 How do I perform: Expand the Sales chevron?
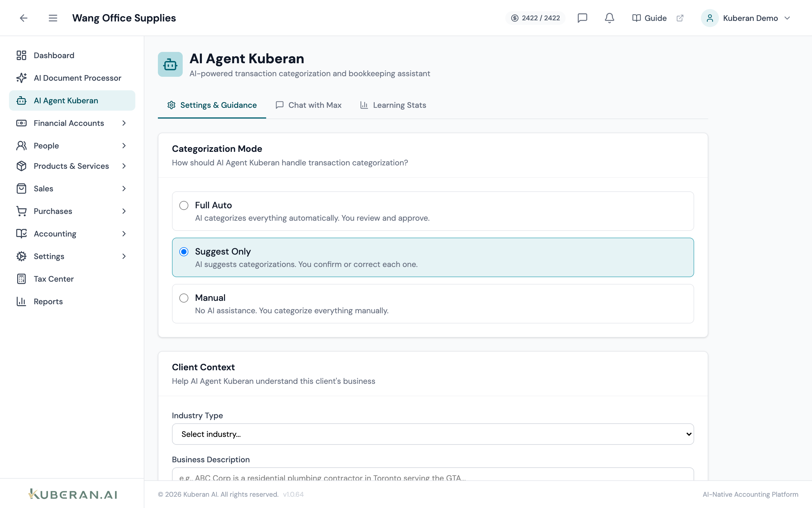(x=124, y=189)
